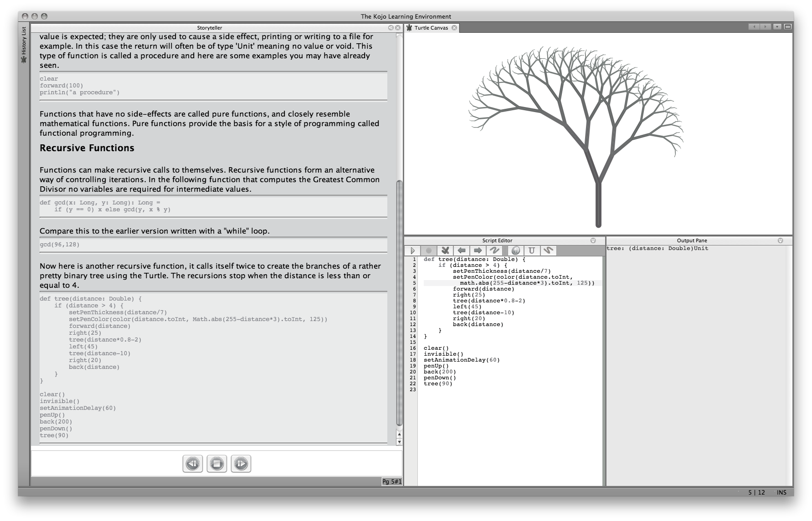Close the Storyteller panel

pyautogui.click(x=398, y=28)
